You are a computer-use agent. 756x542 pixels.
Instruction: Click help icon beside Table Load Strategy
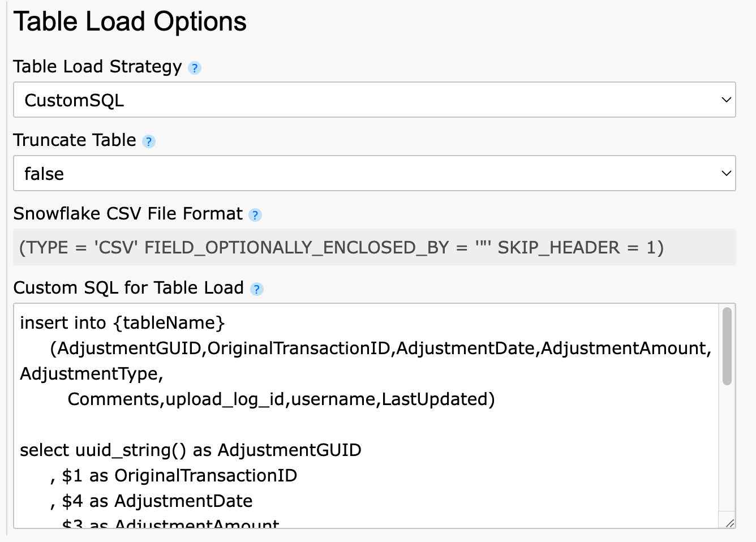point(194,68)
